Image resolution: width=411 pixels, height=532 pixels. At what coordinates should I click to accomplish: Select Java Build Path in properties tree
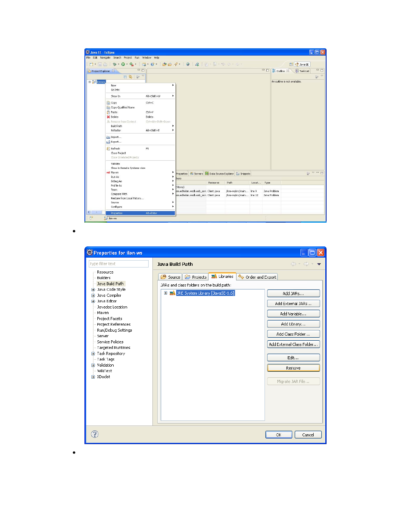110,284
